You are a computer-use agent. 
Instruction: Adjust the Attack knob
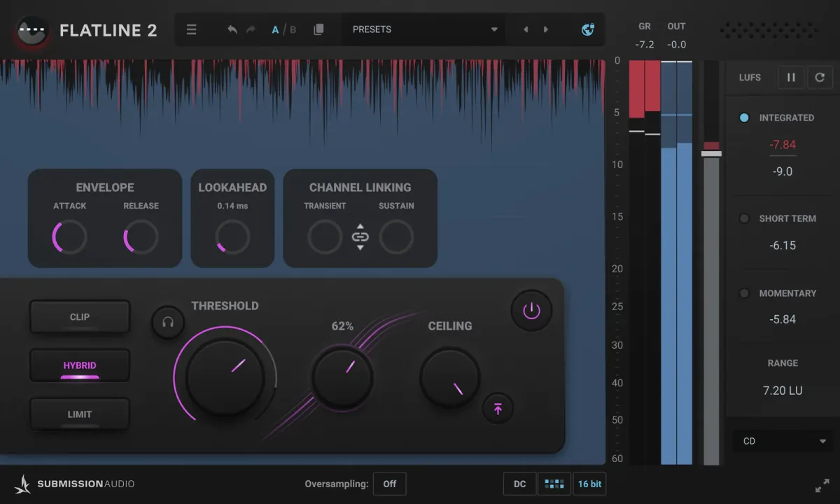click(x=69, y=237)
